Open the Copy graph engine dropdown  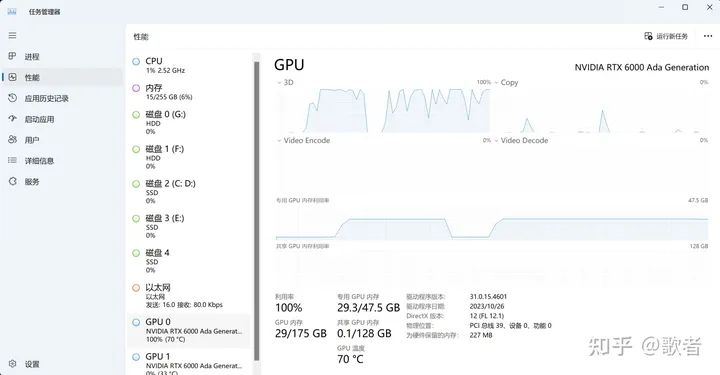coord(496,83)
